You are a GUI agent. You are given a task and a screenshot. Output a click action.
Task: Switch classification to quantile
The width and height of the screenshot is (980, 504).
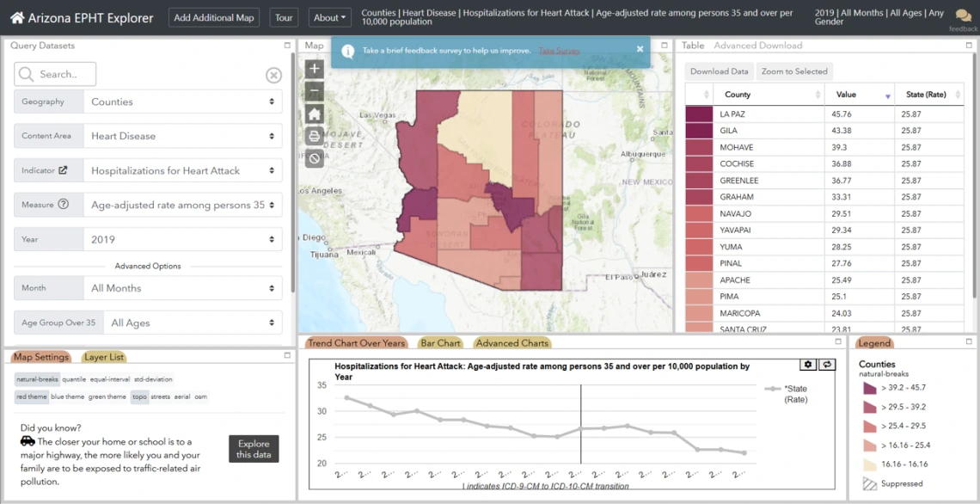coord(74,379)
